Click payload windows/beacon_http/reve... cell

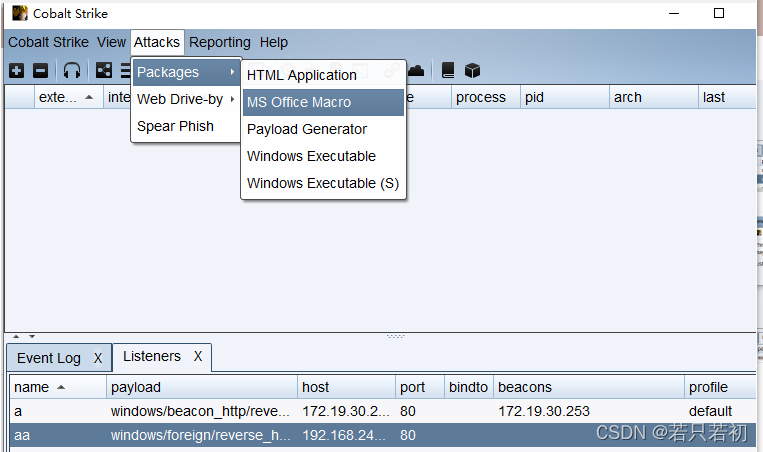tap(200, 412)
